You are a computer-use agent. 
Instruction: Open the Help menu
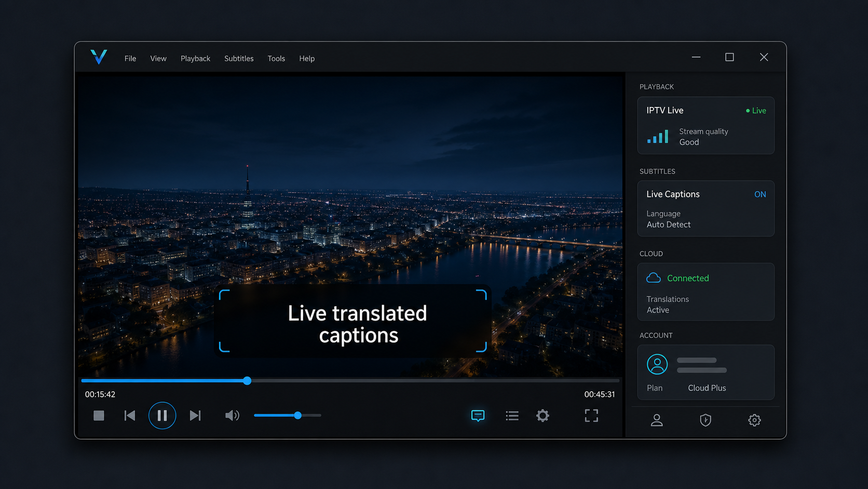tap(307, 59)
